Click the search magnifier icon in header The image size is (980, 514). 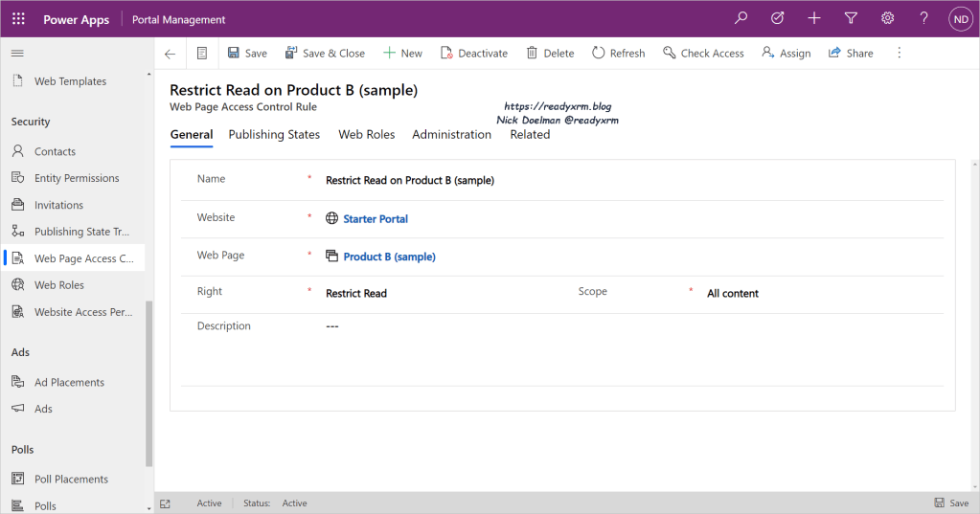pos(741,18)
